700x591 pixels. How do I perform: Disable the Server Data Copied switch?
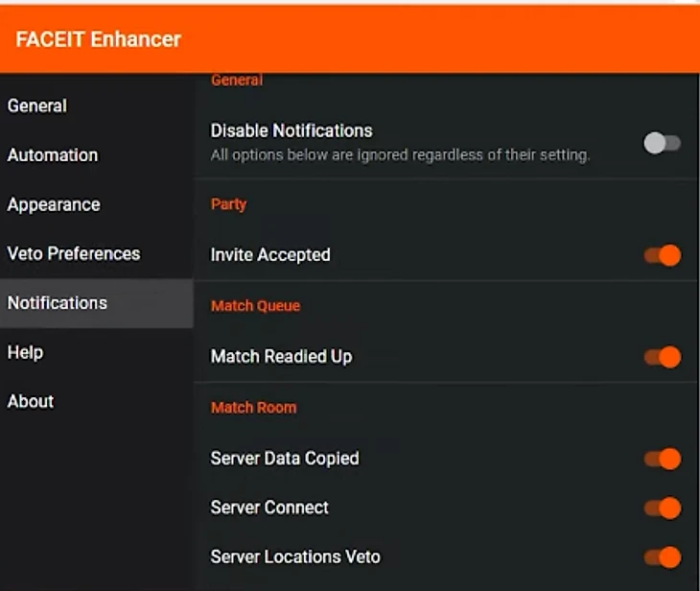click(663, 459)
